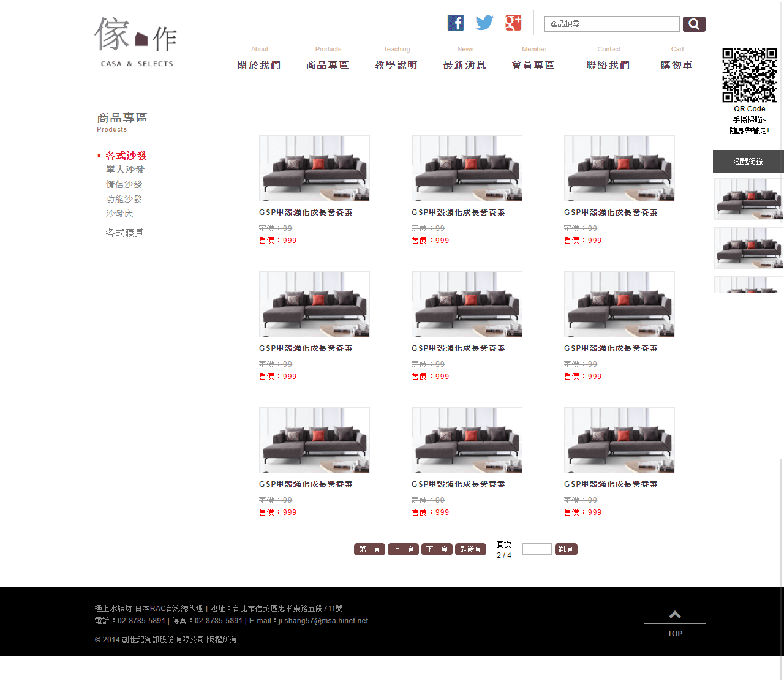The height and width of the screenshot is (687, 784).
Task: Open the About 關於我們 menu
Action: pos(259,58)
